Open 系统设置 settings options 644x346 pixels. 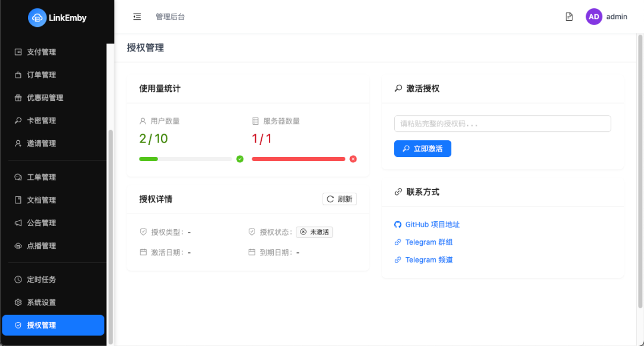click(x=41, y=302)
